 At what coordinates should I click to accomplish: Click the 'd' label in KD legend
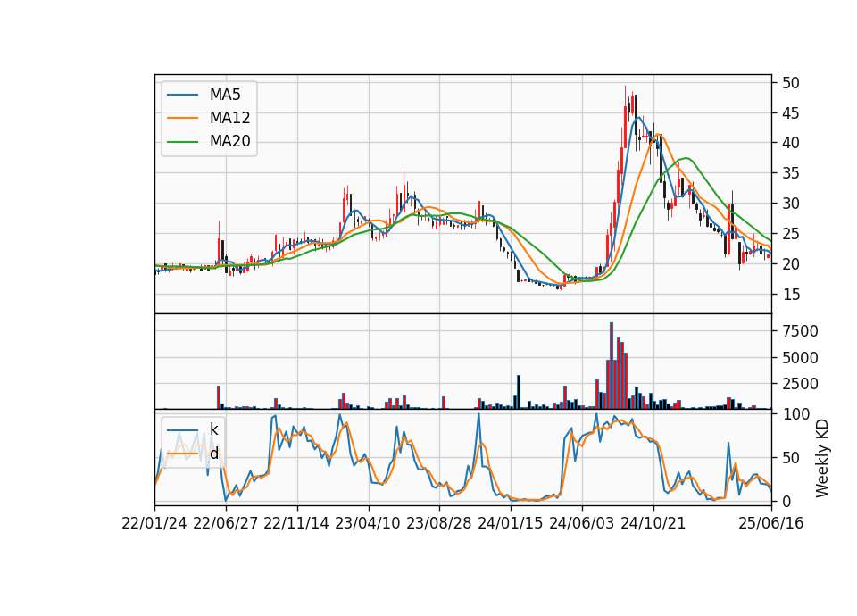[x=213, y=454]
